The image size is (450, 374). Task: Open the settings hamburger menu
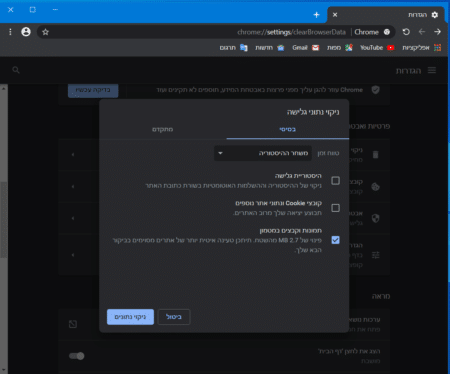tap(432, 70)
